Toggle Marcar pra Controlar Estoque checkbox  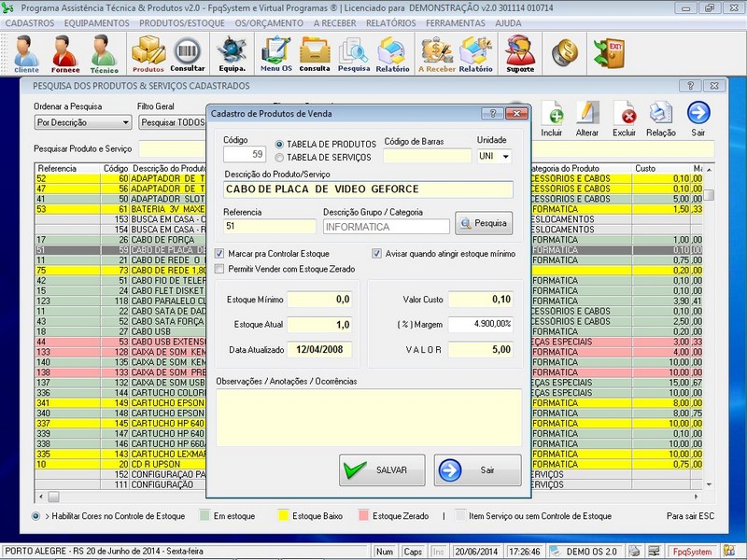pyautogui.click(x=219, y=254)
